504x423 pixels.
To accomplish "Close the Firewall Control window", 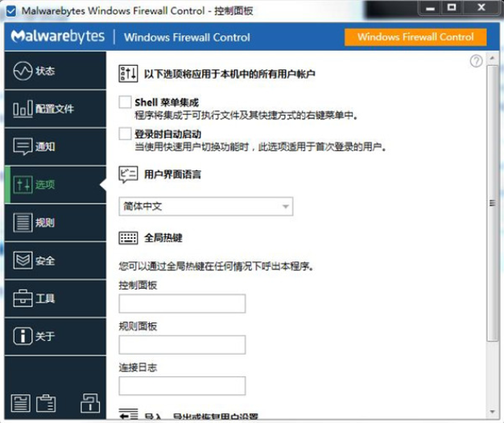I will [x=481, y=8].
